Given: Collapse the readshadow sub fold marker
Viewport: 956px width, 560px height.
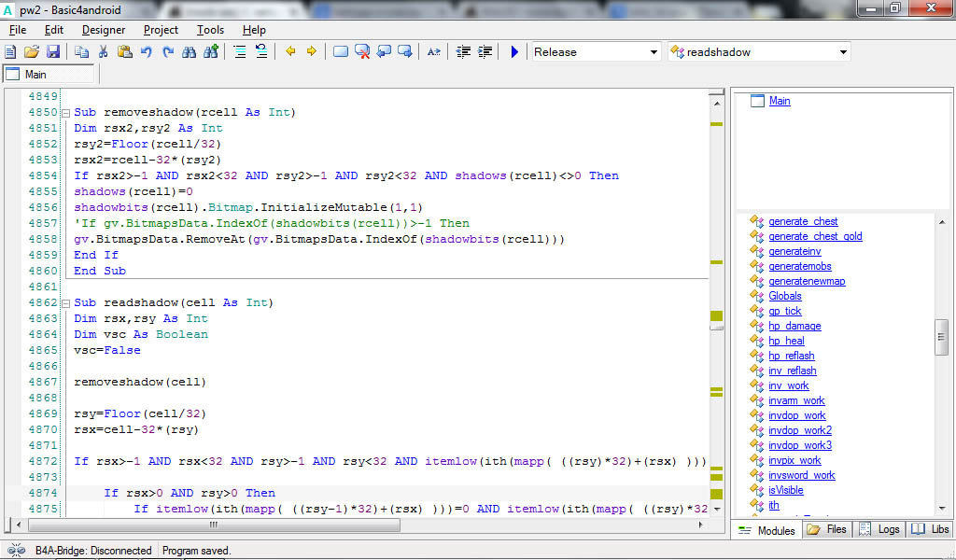Looking at the screenshot, I should point(65,303).
